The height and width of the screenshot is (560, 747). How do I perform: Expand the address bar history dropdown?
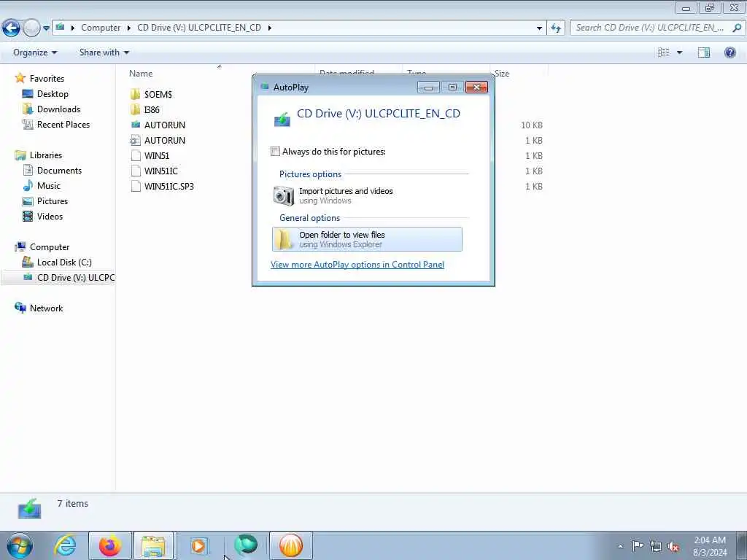click(x=539, y=28)
